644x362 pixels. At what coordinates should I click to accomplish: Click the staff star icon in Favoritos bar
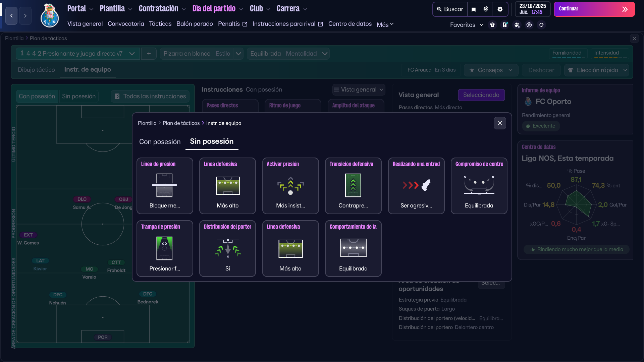[517, 25]
